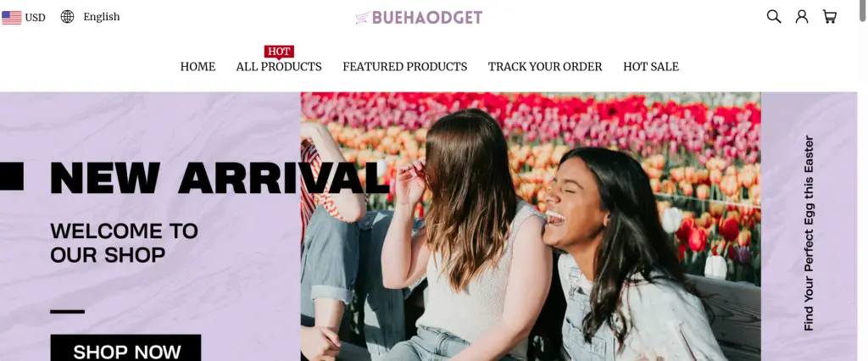Click the page vertical scrollbar
This screenshot has height=361, width=868.
(862, 180)
